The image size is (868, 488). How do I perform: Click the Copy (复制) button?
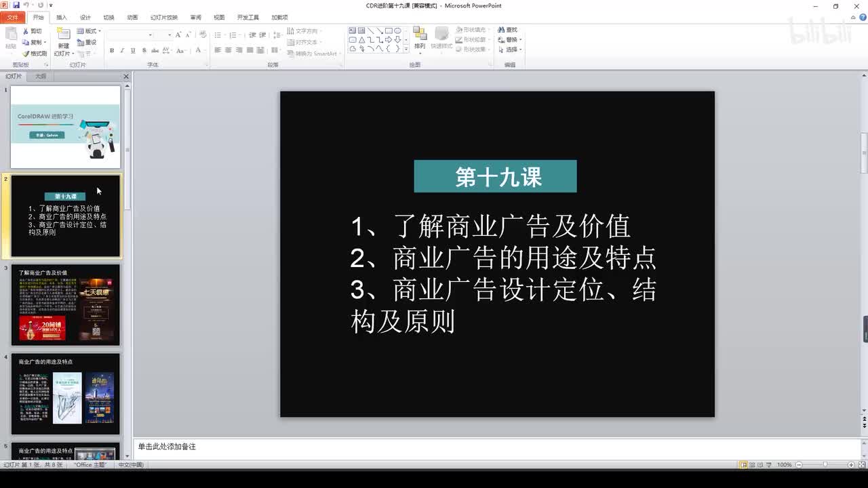[x=34, y=42]
